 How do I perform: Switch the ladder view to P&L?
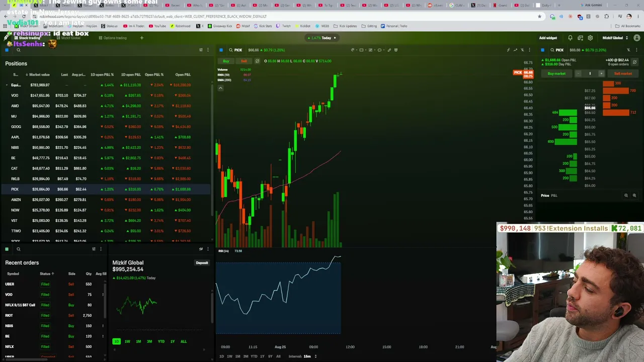554,195
